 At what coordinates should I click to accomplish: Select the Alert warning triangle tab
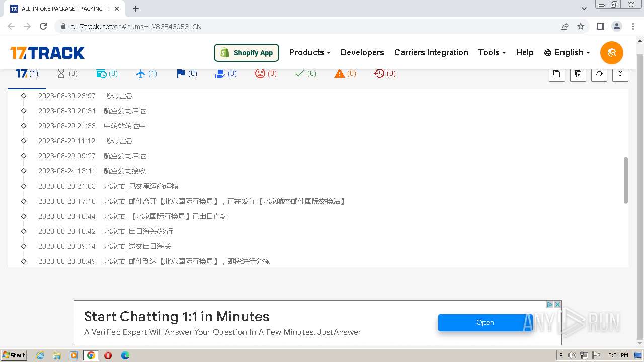[345, 74]
